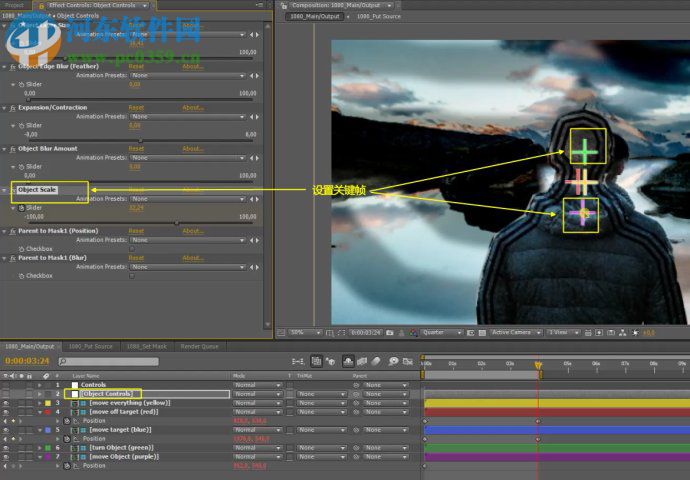This screenshot has width=690, height=480.
Task: Toggle hide shy layers icon
Action: [x=348, y=362]
